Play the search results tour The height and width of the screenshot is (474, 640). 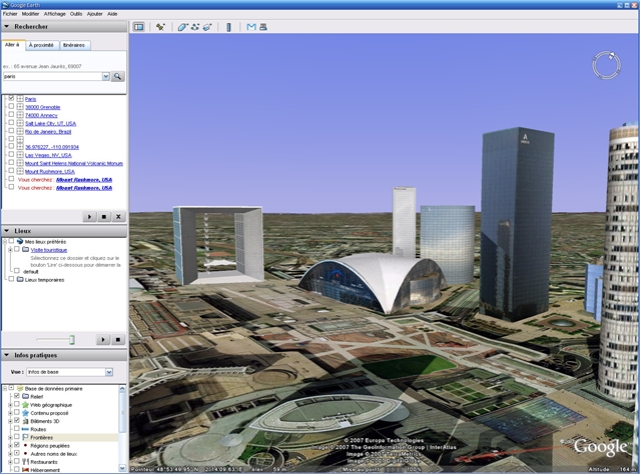89,216
